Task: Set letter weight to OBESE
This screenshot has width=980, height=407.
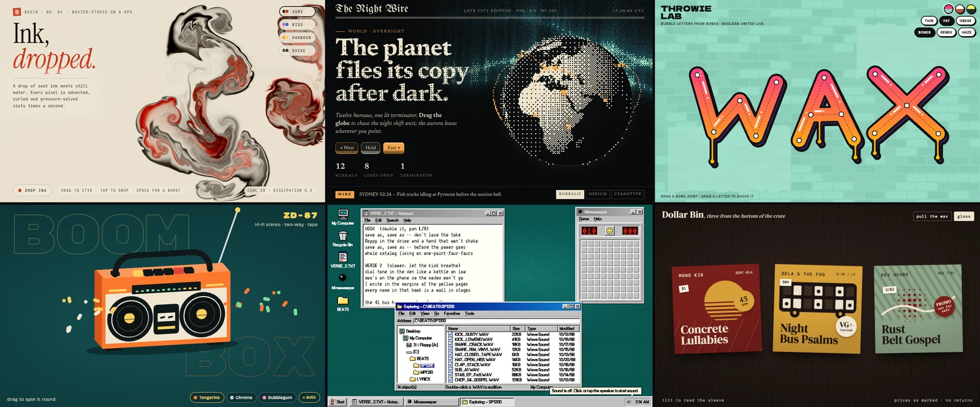Action: (x=965, y=21)
